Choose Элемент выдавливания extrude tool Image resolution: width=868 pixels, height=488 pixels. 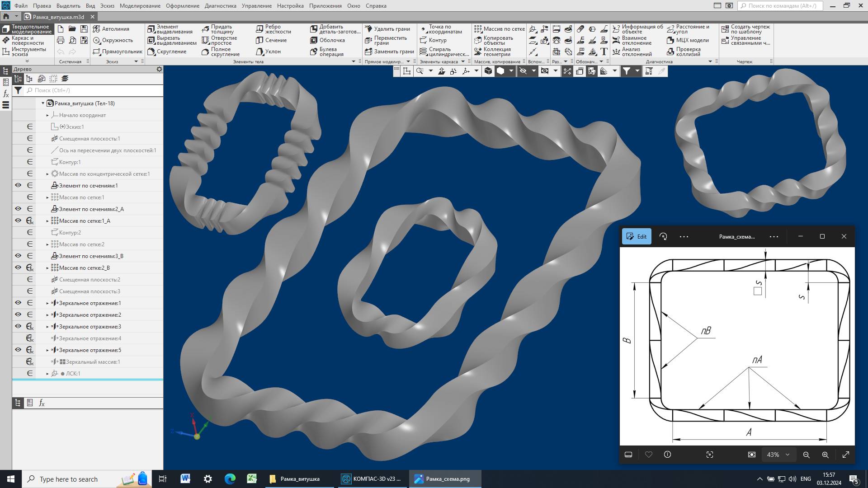click(170, 29)
